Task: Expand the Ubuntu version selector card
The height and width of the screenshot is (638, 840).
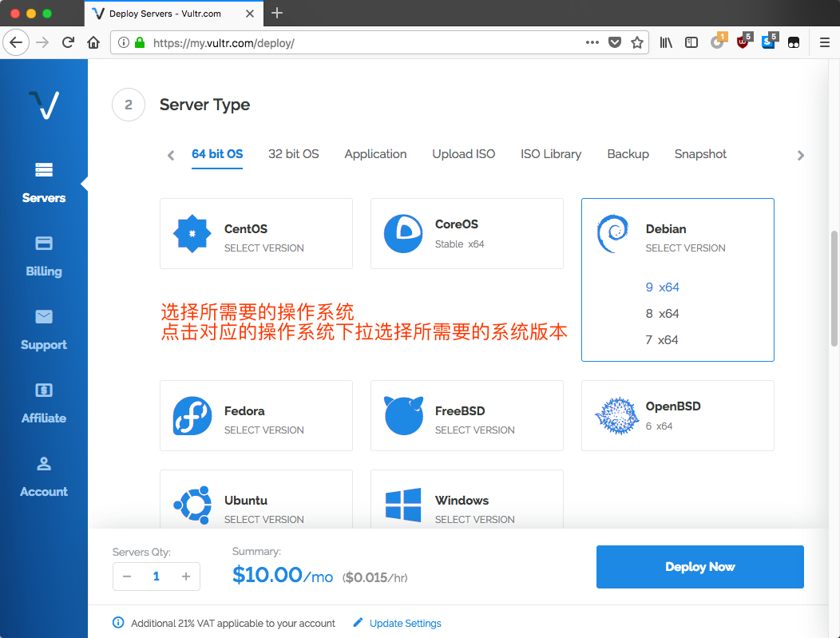Action: click(x=256, y=499)
